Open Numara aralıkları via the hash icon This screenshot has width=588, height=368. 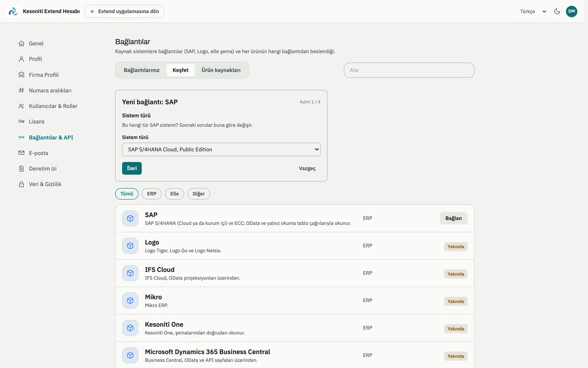21,90
